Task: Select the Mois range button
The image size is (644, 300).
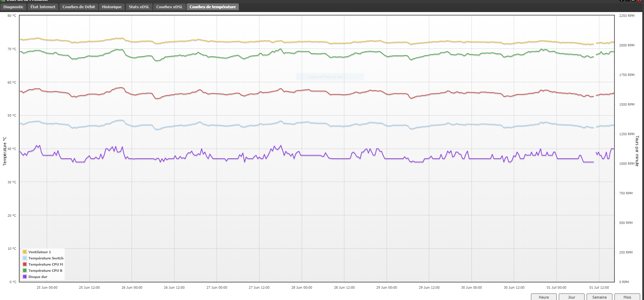Action: (627, 297)
